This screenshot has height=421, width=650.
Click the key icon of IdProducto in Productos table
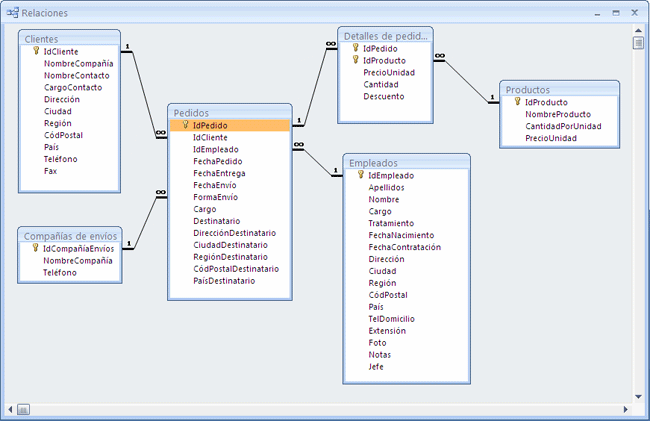pyautogui.click(x=519, y=102)
